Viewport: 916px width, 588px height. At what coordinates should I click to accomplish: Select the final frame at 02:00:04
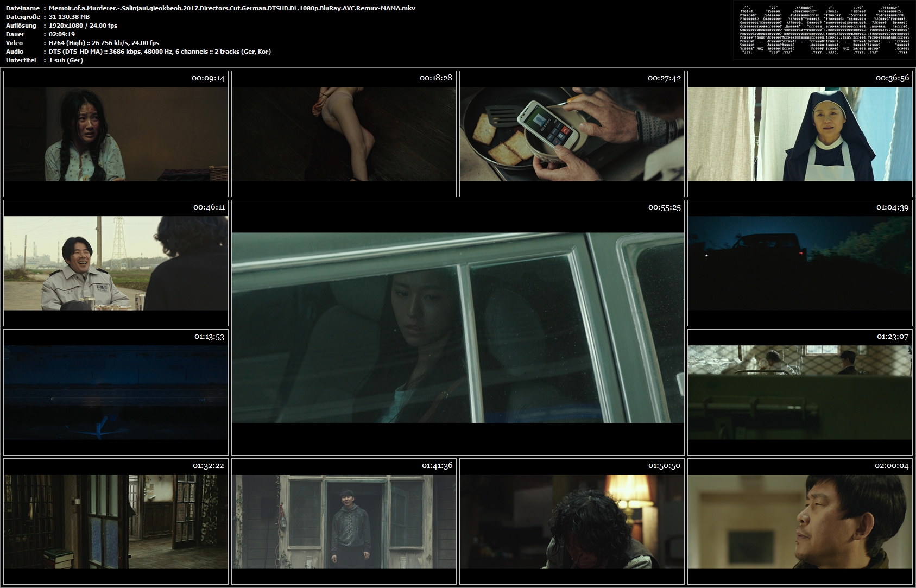(800, 521)
